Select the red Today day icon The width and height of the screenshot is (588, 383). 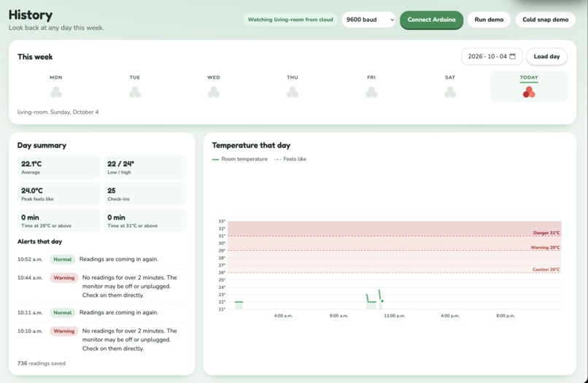tap(529, 92)
